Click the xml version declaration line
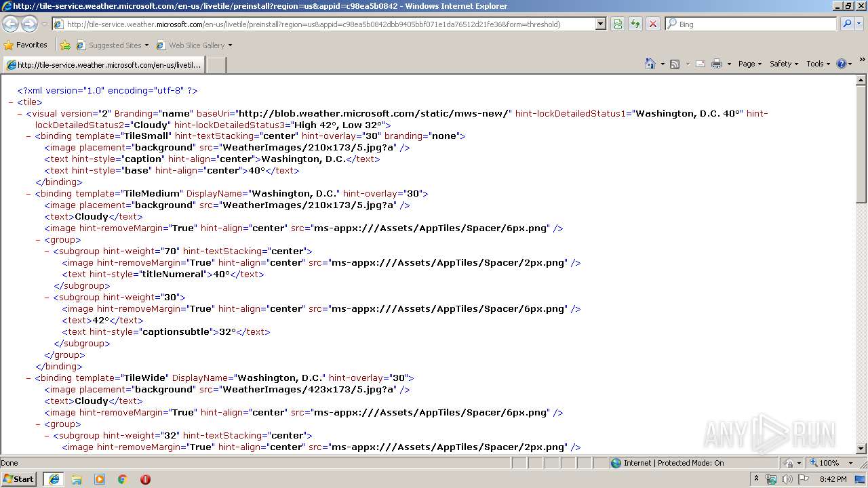This screenshot has height=488, width=868. pos(107,91)
